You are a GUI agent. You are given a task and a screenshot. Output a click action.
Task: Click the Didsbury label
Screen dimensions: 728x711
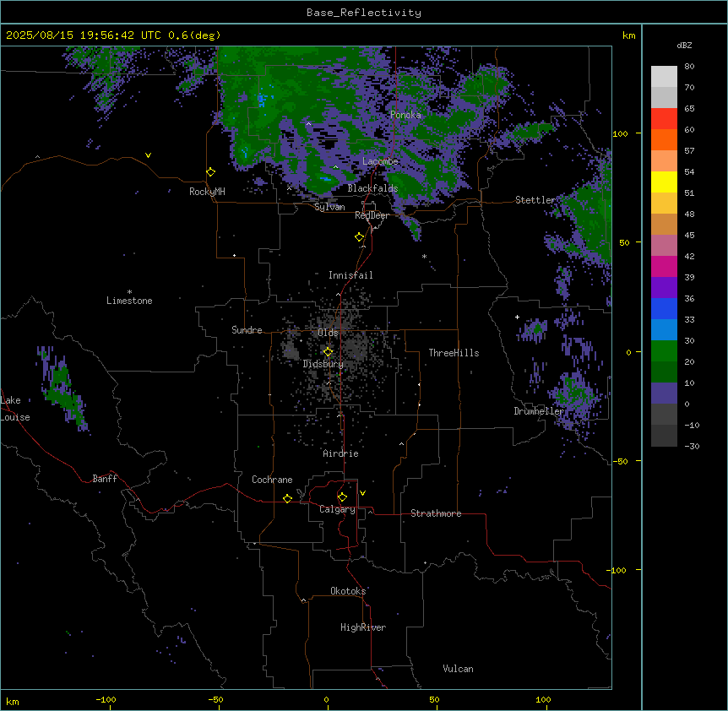323,364
